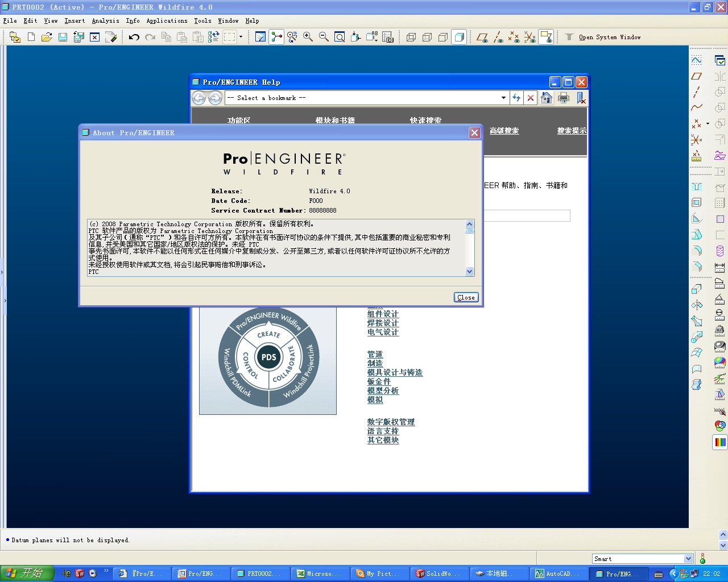728x582 pixels.
Task: Open an existing file via the folder icon
Action: 47,38
